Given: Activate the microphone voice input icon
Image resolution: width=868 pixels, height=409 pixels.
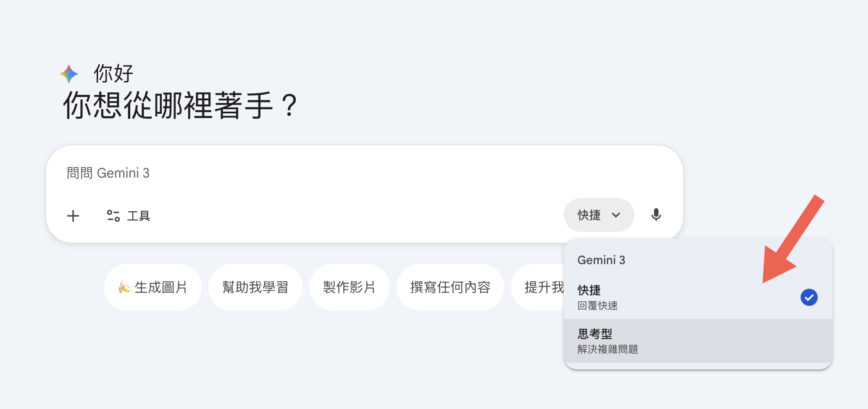Looking at the screenshot, I should [x=656, y=215].
